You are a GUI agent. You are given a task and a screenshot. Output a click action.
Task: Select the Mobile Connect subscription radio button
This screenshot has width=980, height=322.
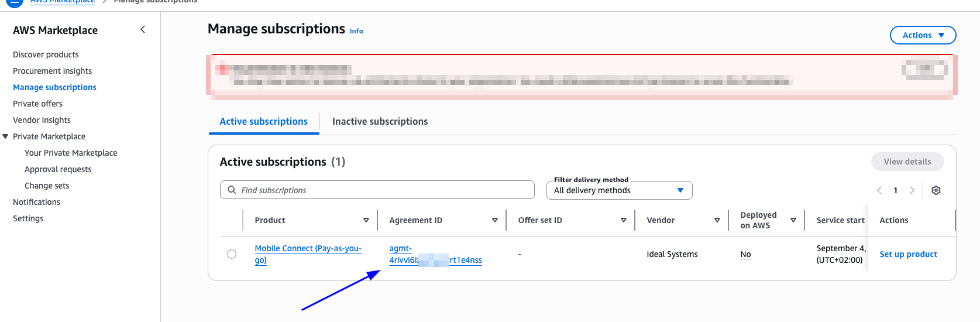point(232,254)
